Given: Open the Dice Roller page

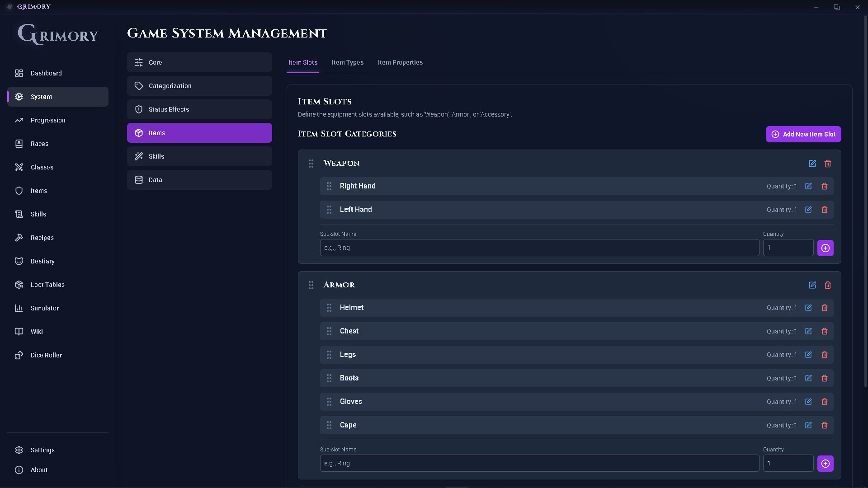Looking at the screenshot, I should (46, 355).
